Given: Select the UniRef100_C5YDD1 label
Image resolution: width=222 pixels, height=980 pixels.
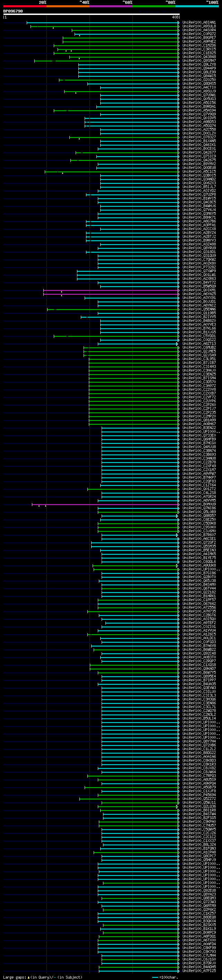Looking at the screenshot, I should coord(199,336).
